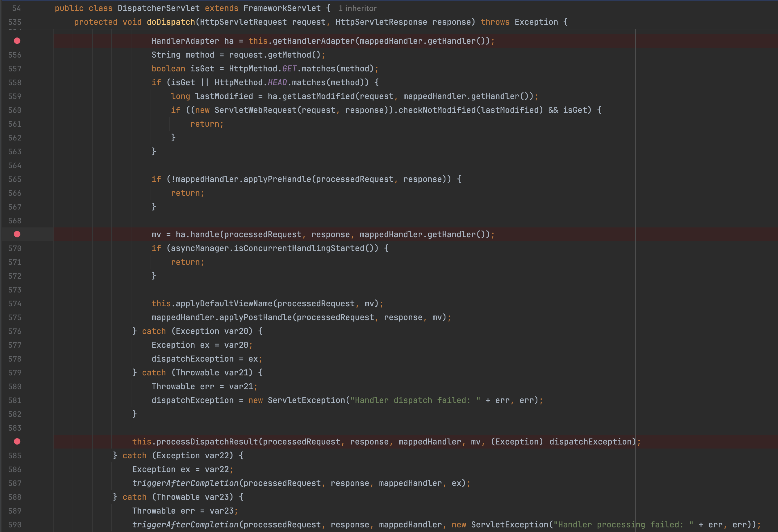Viewport: 778px width, 532px height.
Task: Click FrameworkServlet in the class declaration
Action: click(282, 8)
